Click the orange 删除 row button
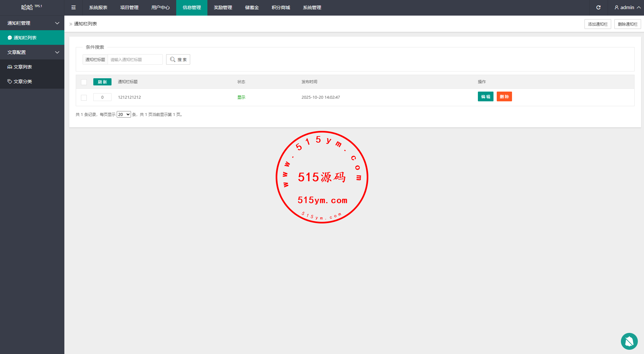Image resolution: width=644 pixels, height=354 pixels. point(504,96)
